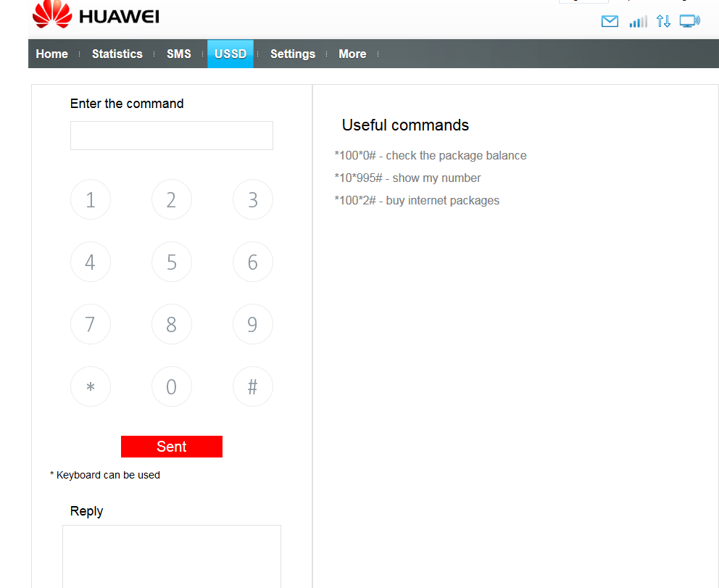Open the unread messages envelope icon

(610, 21)
